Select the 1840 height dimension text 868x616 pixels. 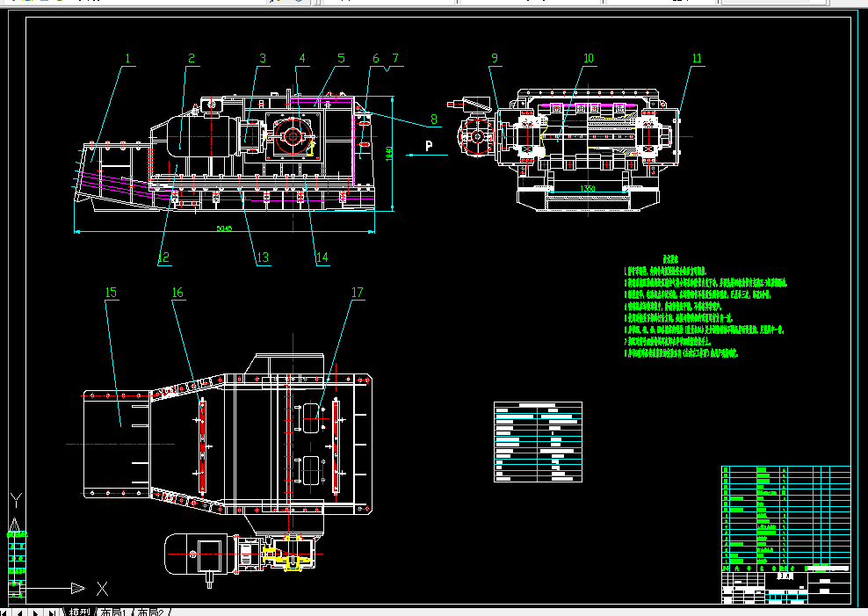click(389, 153)
